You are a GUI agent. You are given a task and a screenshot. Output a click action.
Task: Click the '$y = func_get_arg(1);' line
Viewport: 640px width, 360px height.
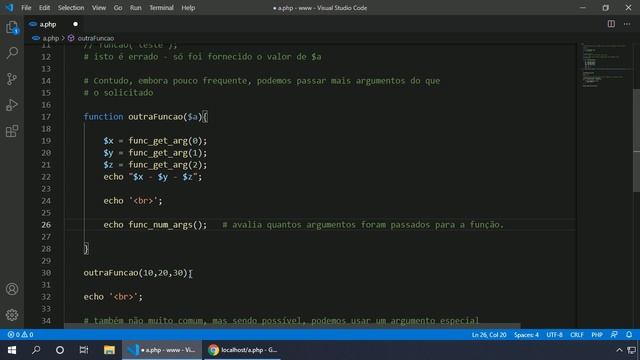(155, 153)
